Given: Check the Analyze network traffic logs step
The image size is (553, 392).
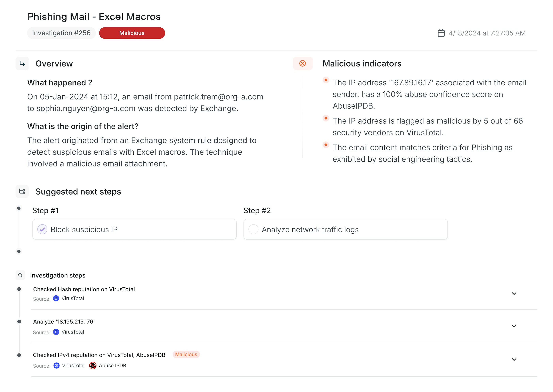Looking at the screenshot, I should tap(253, 229).
